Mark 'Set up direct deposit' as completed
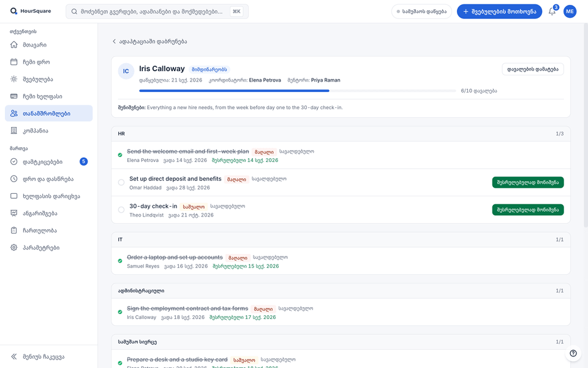588x368 pixels. (527, 183)
